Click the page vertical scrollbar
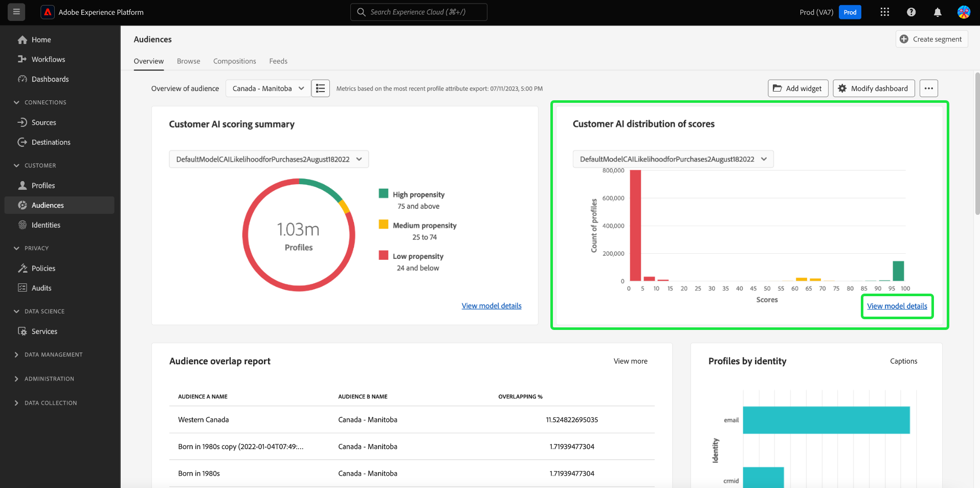 (977, 143)
